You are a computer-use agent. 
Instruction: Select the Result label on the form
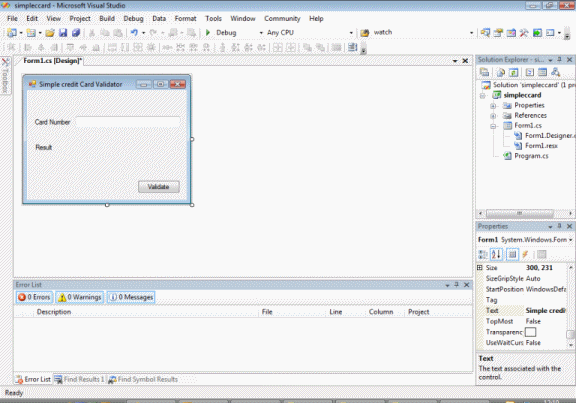tap(43, 147)
